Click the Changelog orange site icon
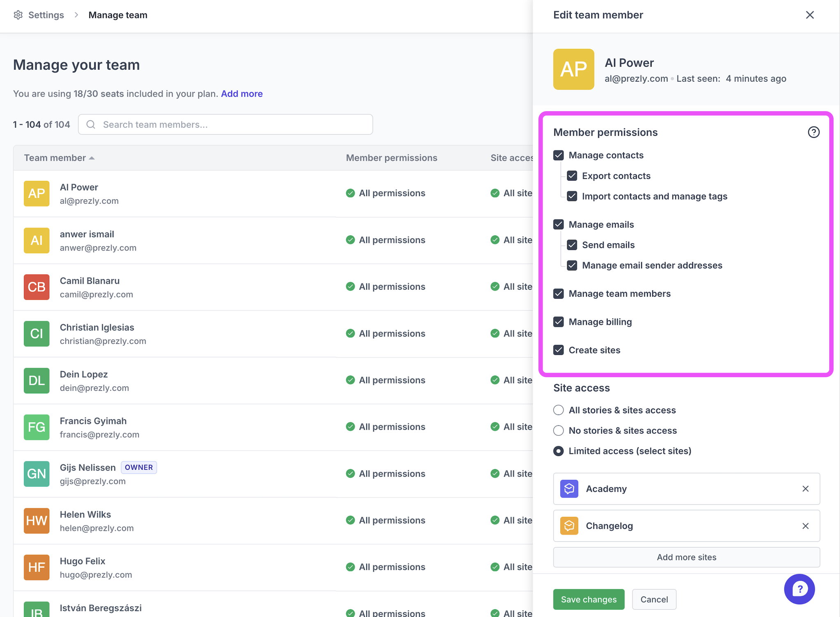840x617 pixels. [569, 526]
